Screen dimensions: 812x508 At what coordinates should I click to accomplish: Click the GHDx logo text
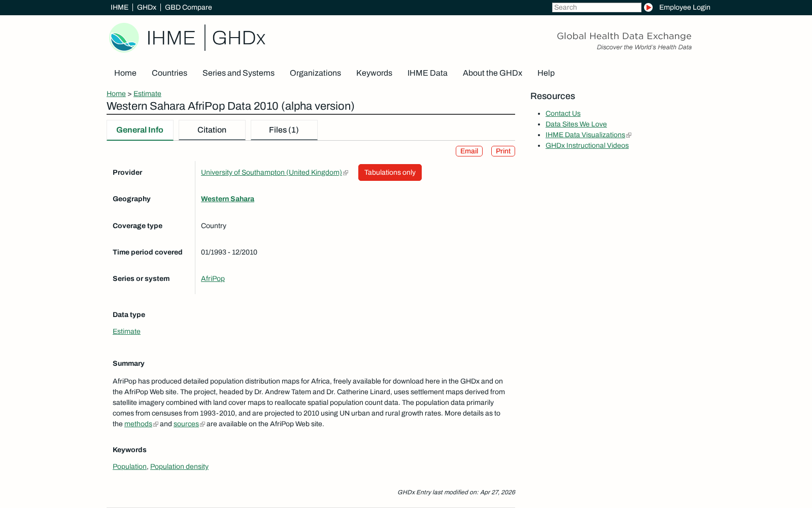(239, 38)
